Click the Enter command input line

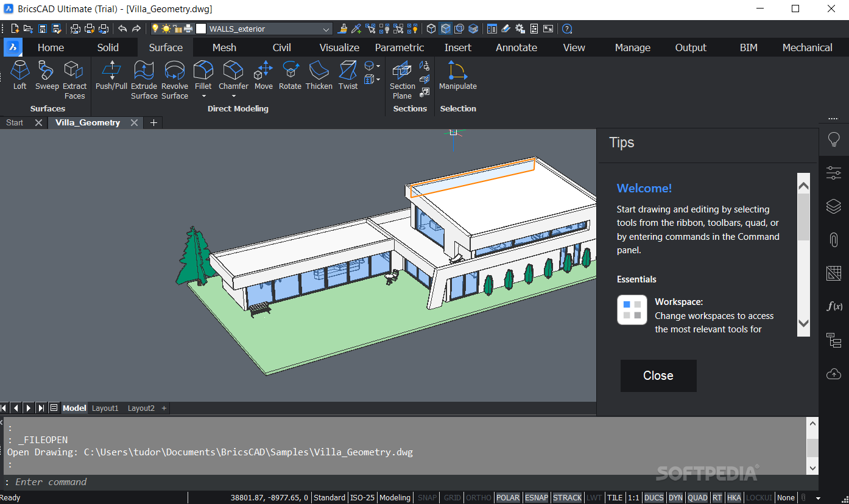409,482
